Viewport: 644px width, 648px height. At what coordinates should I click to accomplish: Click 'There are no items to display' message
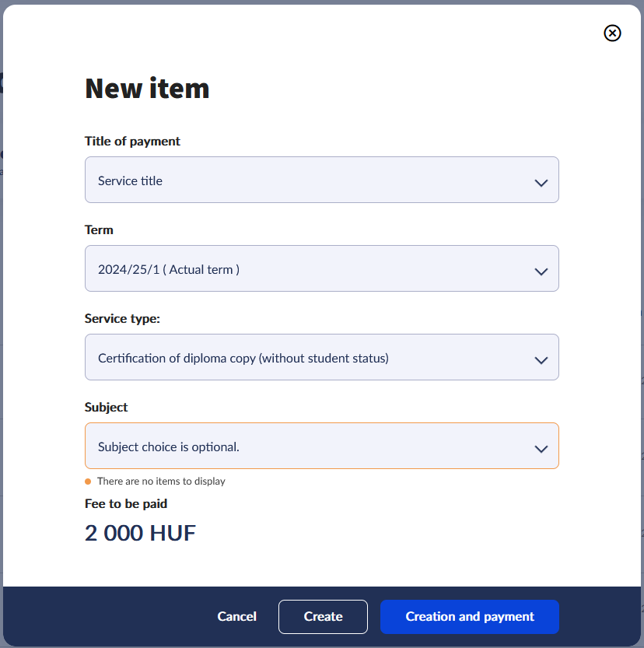pos(161,482)
